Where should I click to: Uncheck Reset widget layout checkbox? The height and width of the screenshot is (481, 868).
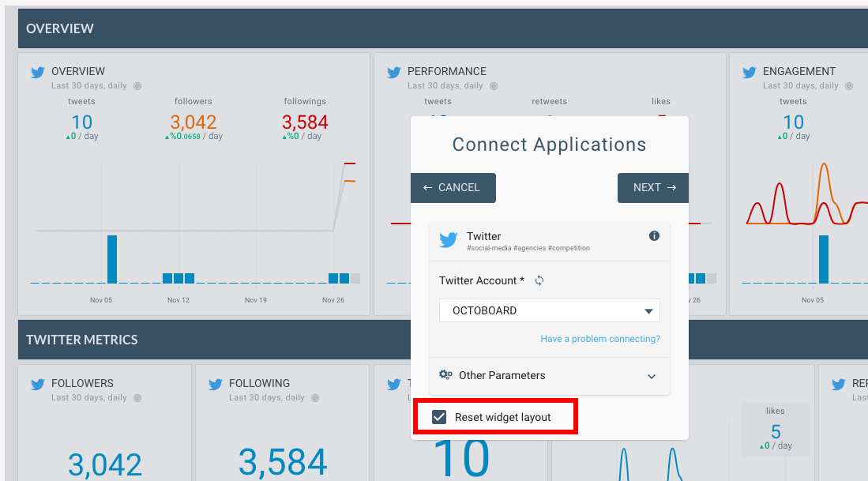[x=439, y=417]
